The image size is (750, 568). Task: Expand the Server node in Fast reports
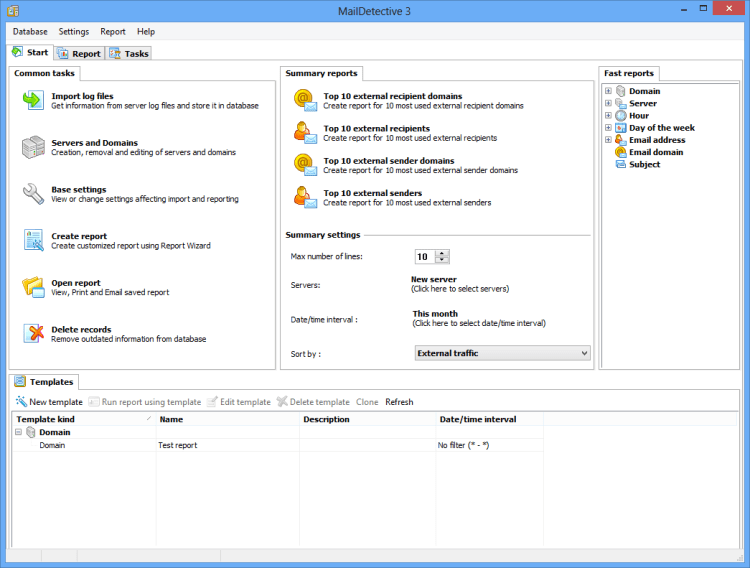pyautogui.click(x=608, y=103)
